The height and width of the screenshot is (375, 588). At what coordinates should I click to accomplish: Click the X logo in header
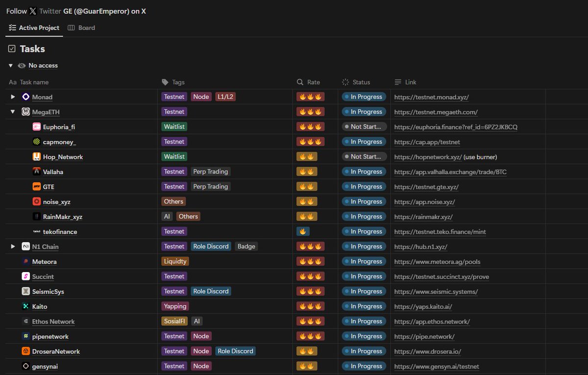[x=33, y=11]
